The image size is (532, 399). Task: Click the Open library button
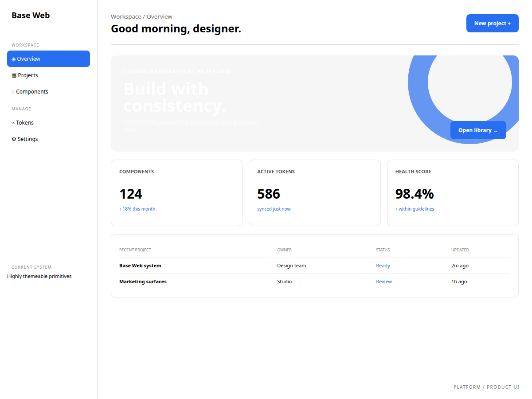tap(478, 130)
